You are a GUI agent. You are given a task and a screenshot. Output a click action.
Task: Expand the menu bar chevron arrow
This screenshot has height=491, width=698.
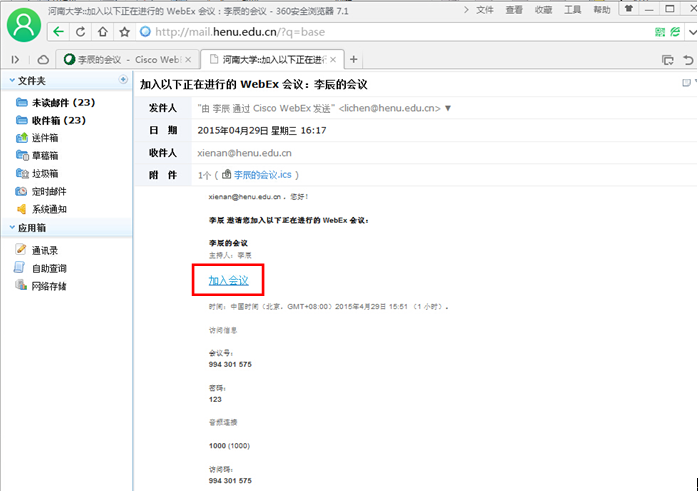coord(466,10)
